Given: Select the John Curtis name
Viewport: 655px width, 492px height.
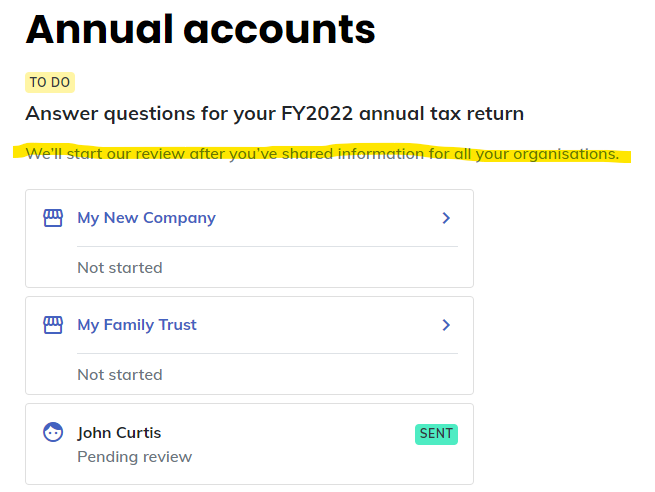Looking at the screenshot, I should pyautogui.click(x=119, y=433).
